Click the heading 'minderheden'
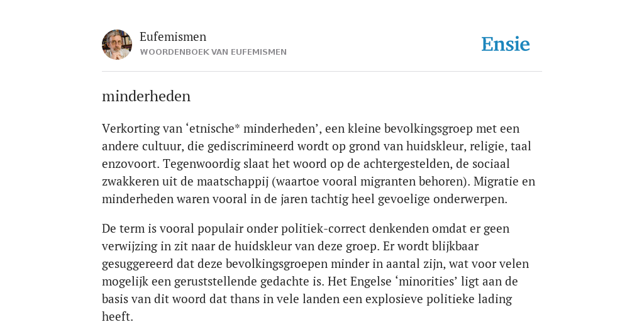The width and height of the screenshot is (644, 322). 146,96
